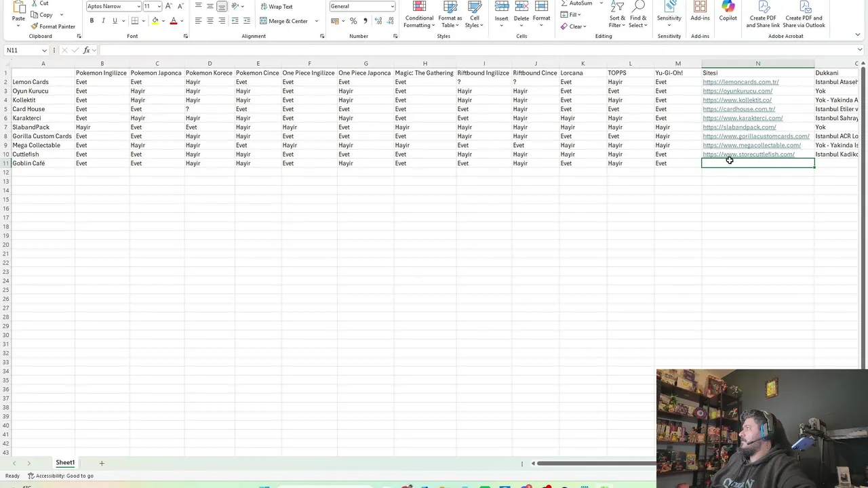The height and width of the screenshot is (488, 868).
Task: Click the decrease decimal icon
Action: tap(389, 21)
